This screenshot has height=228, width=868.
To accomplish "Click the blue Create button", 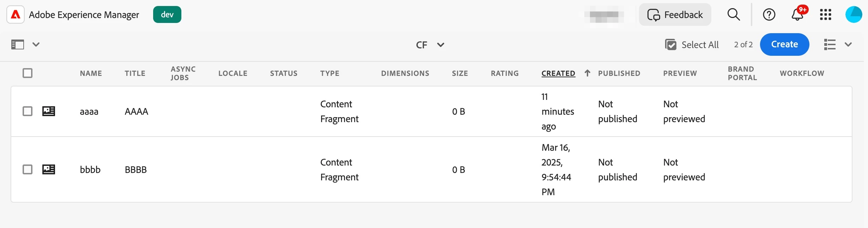I will pos(784,44).
